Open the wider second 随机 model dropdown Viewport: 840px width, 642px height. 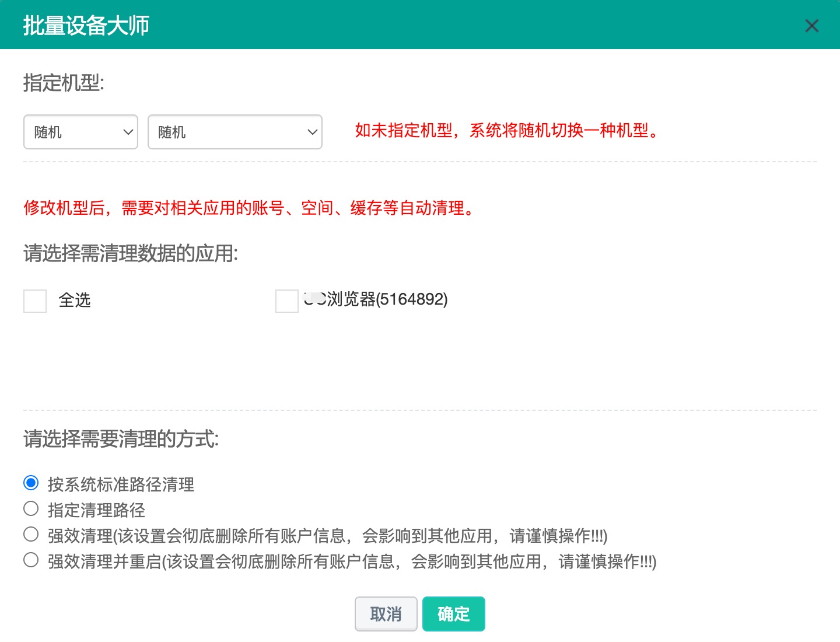(235, 132)
